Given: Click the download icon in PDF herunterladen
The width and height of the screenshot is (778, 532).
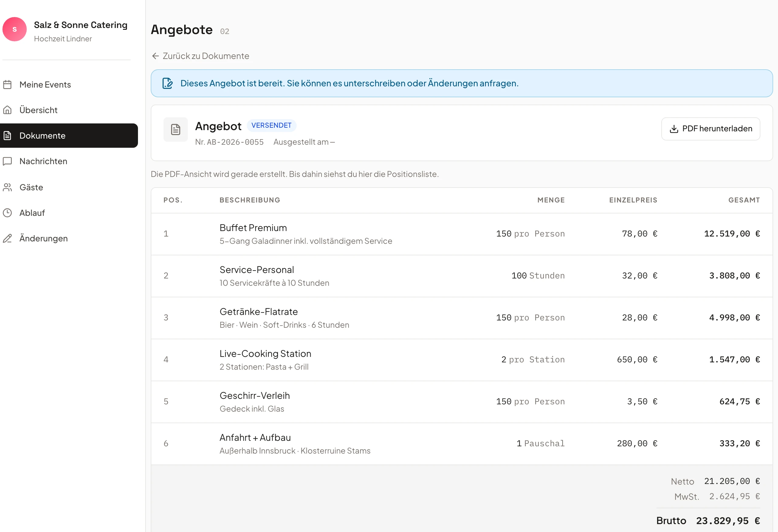Looking at the screenshot, I should 674,129.
